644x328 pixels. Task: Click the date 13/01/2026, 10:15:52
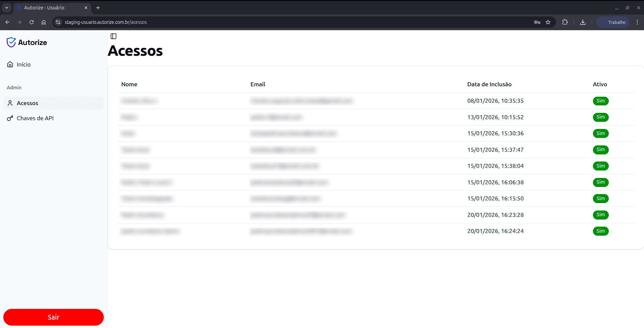(x=495, y=117)
